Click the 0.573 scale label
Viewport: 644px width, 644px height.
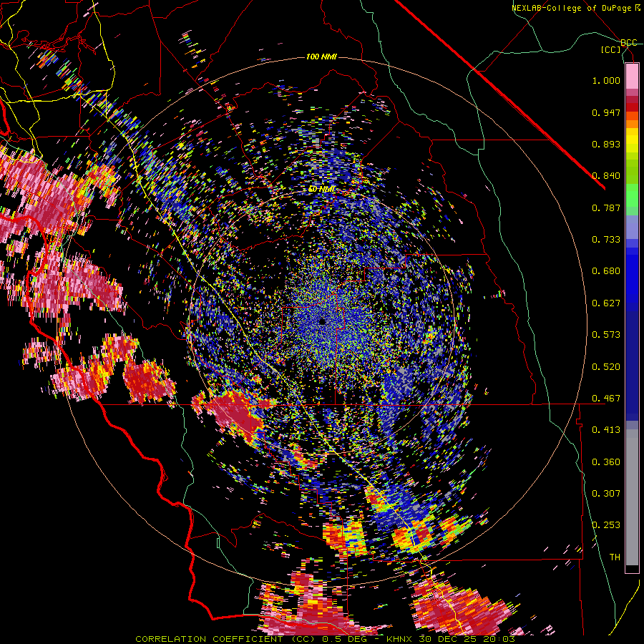606,335
